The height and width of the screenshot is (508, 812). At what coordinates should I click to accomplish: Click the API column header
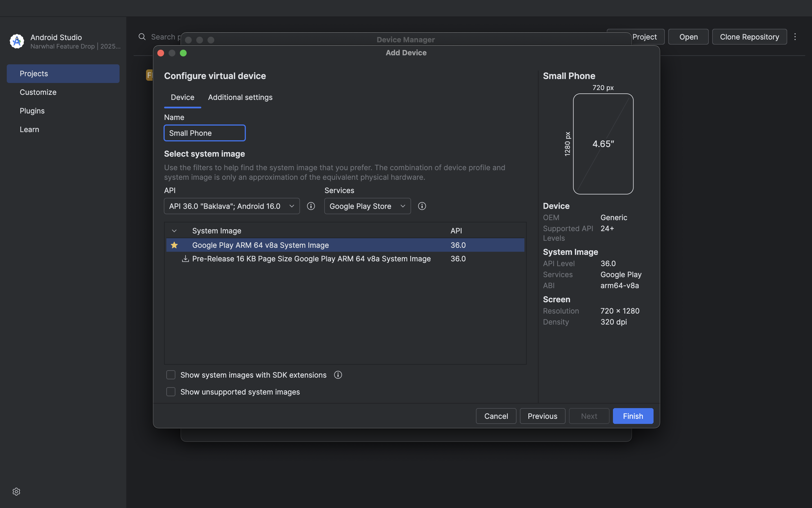(456, 231)
